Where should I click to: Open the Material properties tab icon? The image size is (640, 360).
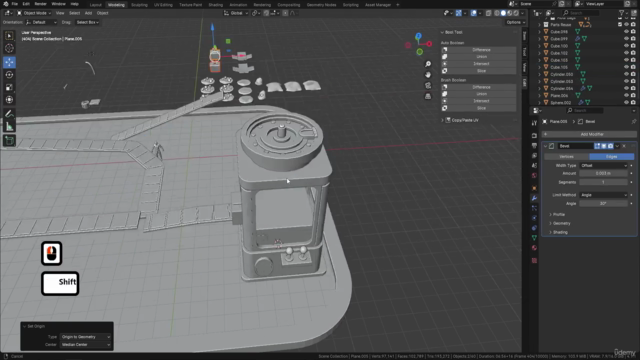(534, 248)
